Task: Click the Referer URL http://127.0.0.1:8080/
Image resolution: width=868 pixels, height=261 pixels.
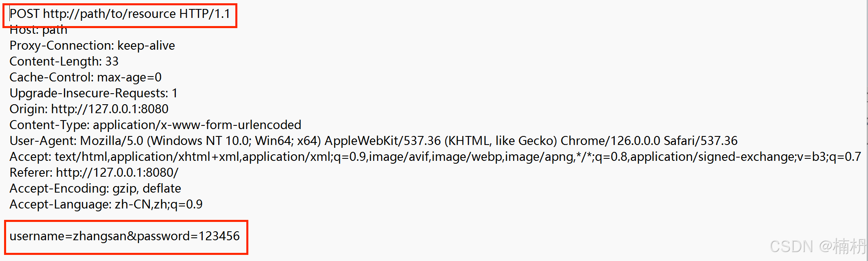Action: (117, 173)
